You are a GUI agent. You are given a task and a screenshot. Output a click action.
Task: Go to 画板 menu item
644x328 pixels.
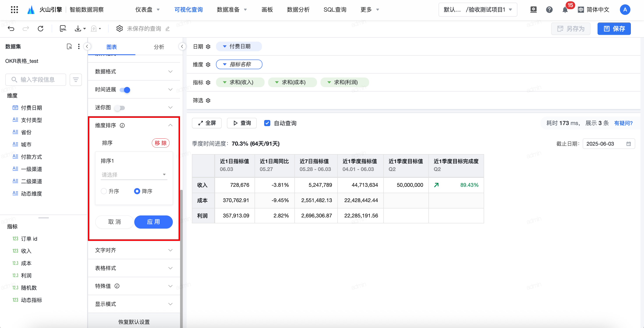coord(267,10)
